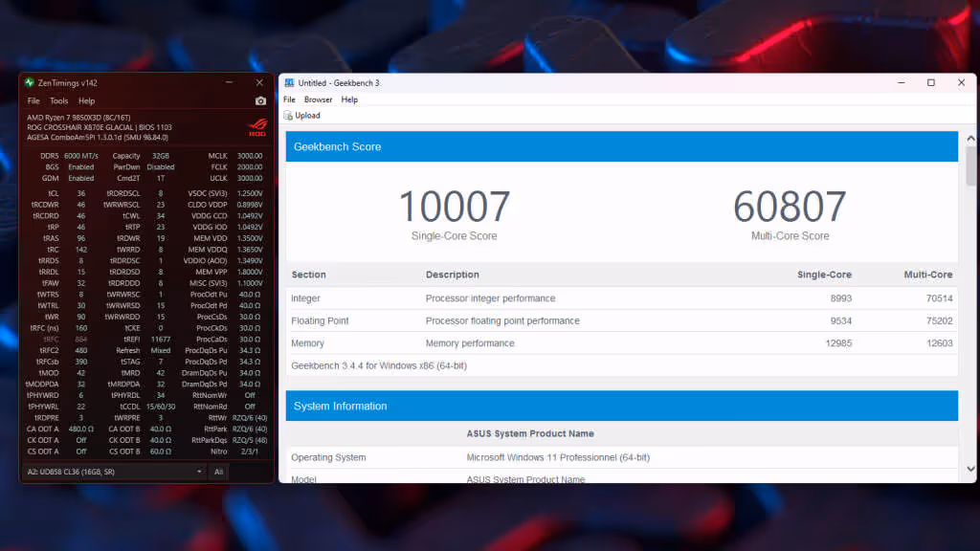980x551 pixels.
Task: Click CA ODT A value 480.0 Ω
Action: tap(80, 430)
